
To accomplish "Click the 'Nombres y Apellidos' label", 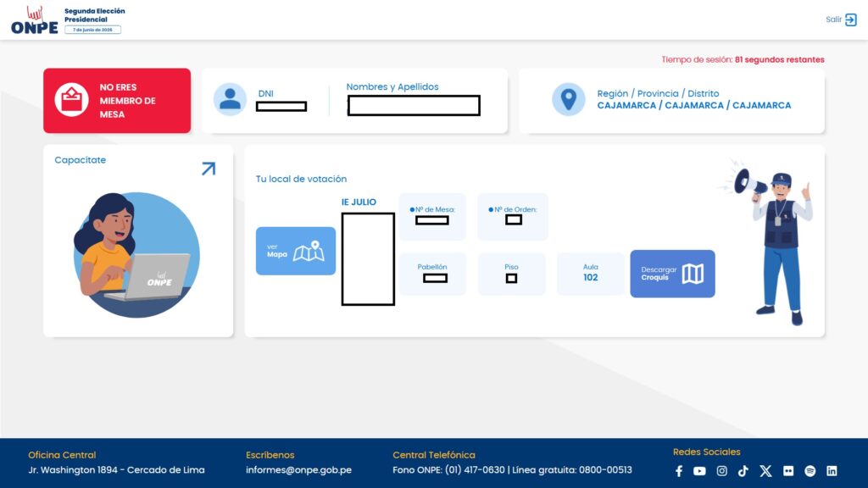I will [392, 87].
